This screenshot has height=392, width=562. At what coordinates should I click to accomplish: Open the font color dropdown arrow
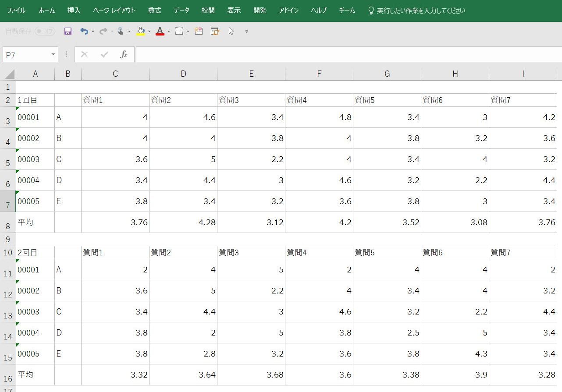169,32
